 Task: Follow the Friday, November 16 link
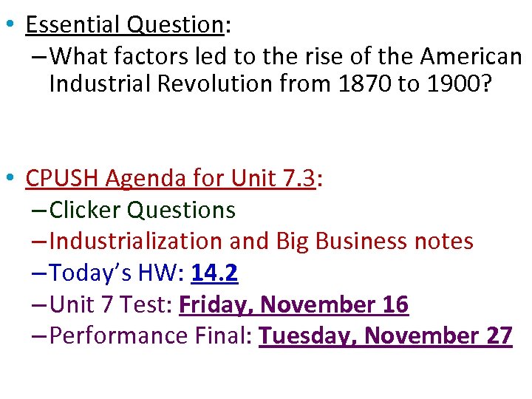point(293,304)
